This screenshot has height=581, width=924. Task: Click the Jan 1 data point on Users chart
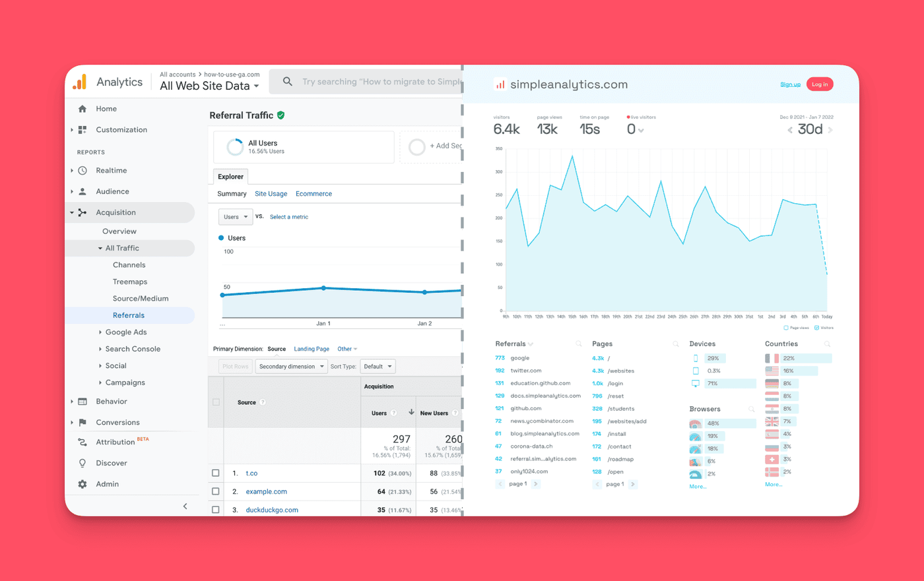point(323,288)
